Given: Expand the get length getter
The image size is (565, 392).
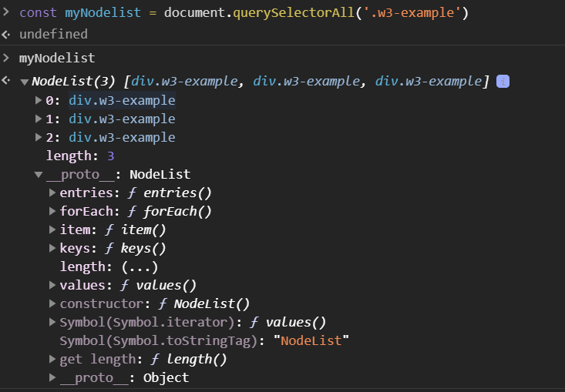Looking at the screenshot, I should 52,359.
